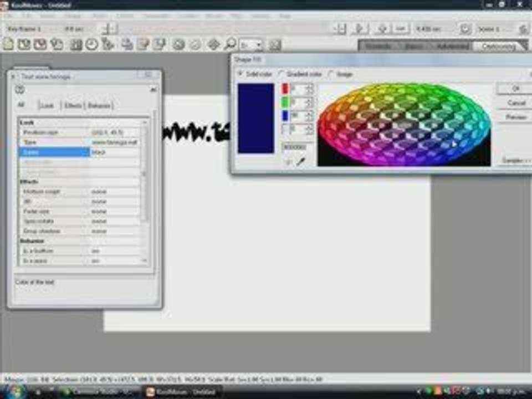Image resolution: width=532 pixels, height=399 pixels.
Task: Select the Drop shadow property row
Action: coord(80,231)
